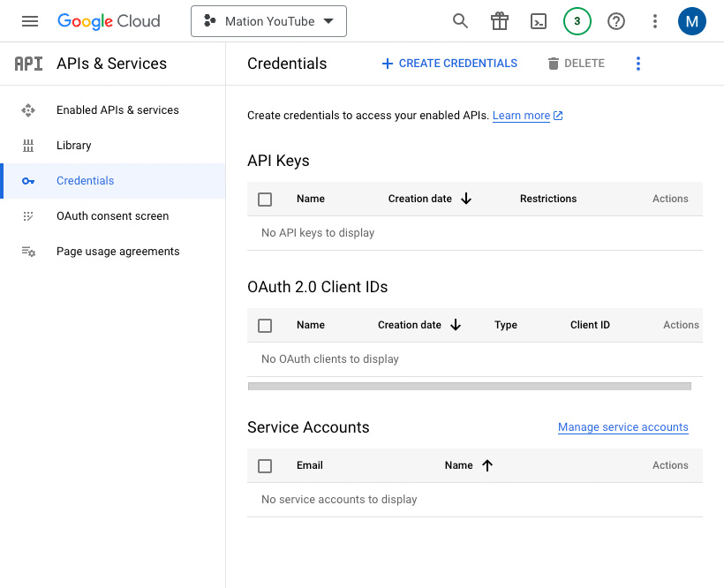Image resolution: width=724 pixels, height=588 pixels.
Task: Click the Credentials key icon
Action: click(28, 181)
